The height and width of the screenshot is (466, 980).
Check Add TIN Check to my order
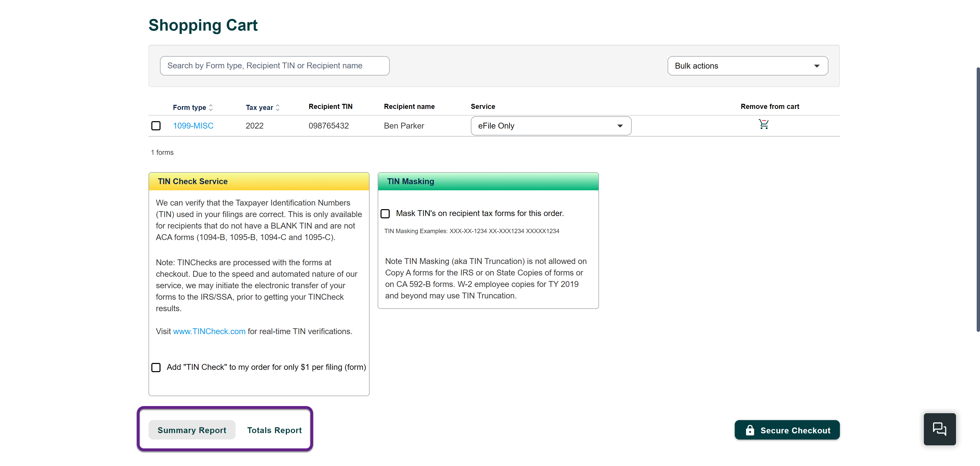[156, 367]
